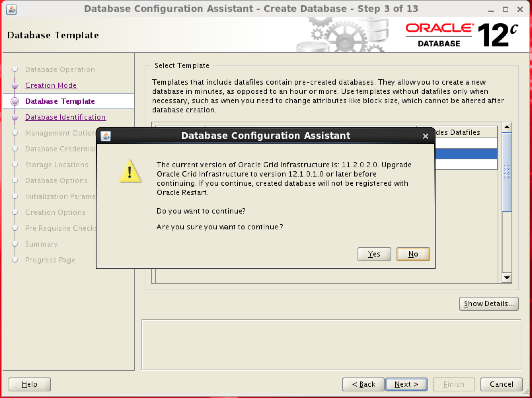532x398 pixels.
Task: Click the Oracle Database 12c logo
Action: coord(462,35)
